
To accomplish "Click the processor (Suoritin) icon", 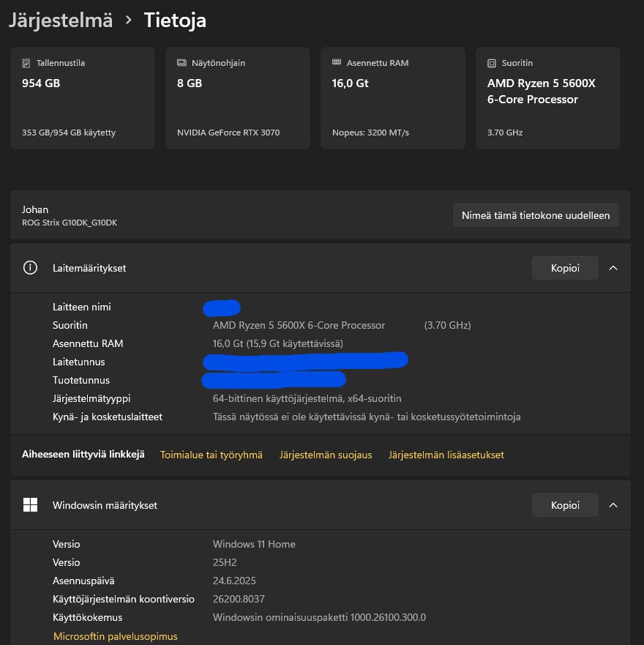I will click(492, 63).
